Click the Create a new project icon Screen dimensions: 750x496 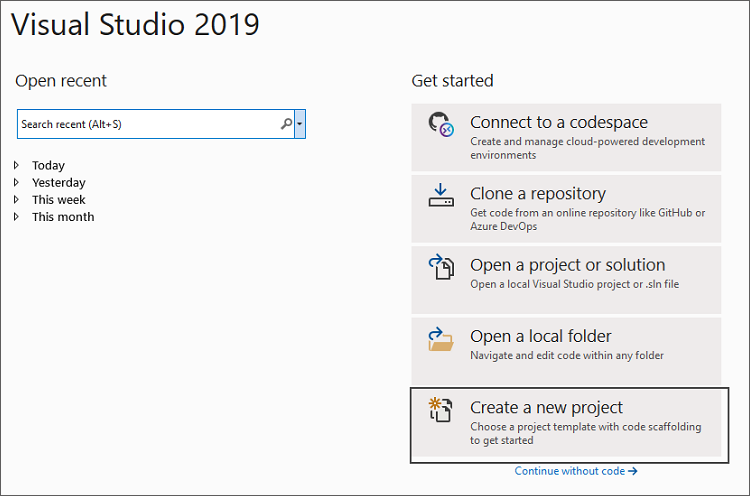[x=441, y=410]
